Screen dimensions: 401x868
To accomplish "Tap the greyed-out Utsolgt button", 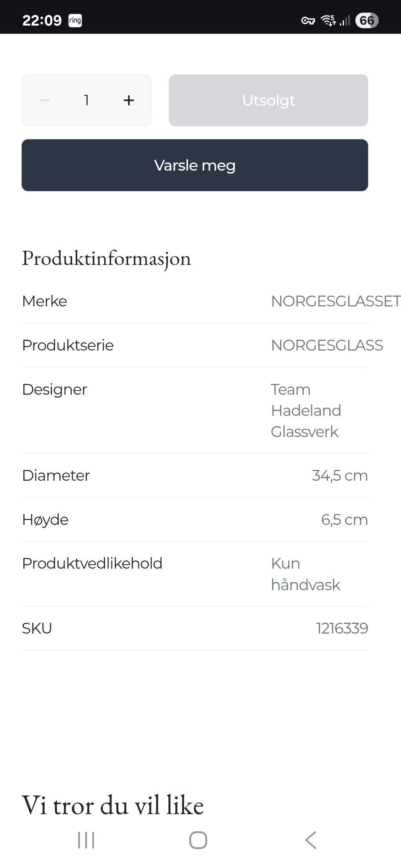I will 268,100.
